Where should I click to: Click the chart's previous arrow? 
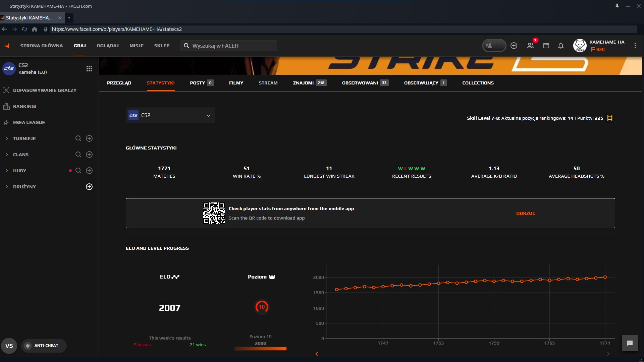click(316, 354)
